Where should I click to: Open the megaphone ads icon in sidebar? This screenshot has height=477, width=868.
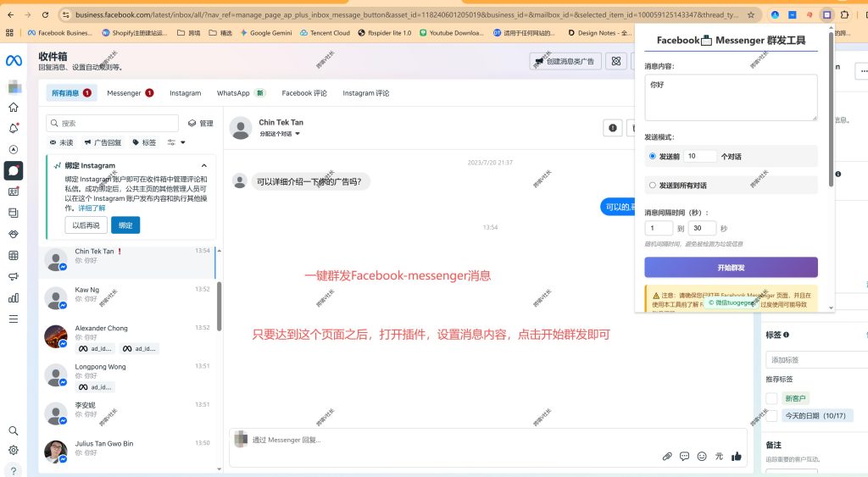click(x=14, y=277)
